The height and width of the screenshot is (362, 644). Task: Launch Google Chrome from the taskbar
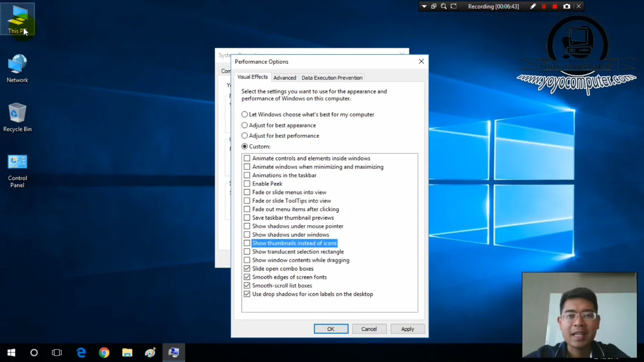pyautogui.click(x=104, y=352)
